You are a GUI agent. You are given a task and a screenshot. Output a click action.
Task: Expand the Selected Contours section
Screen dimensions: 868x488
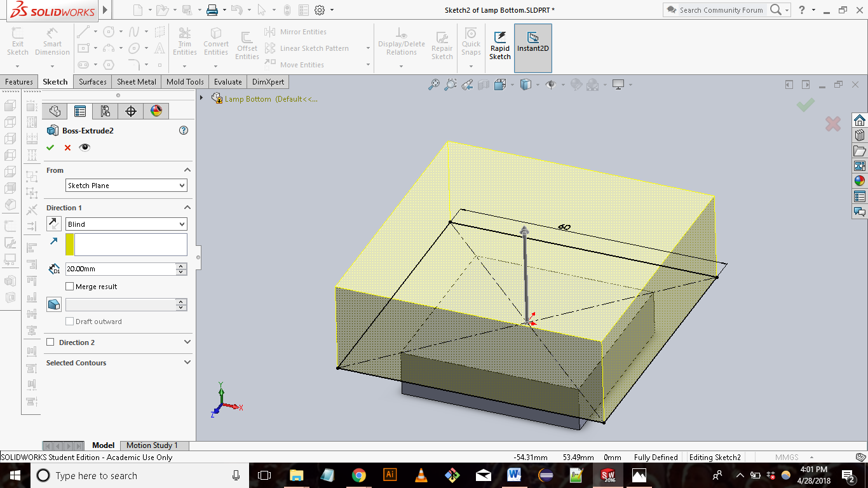coord(187,363)
